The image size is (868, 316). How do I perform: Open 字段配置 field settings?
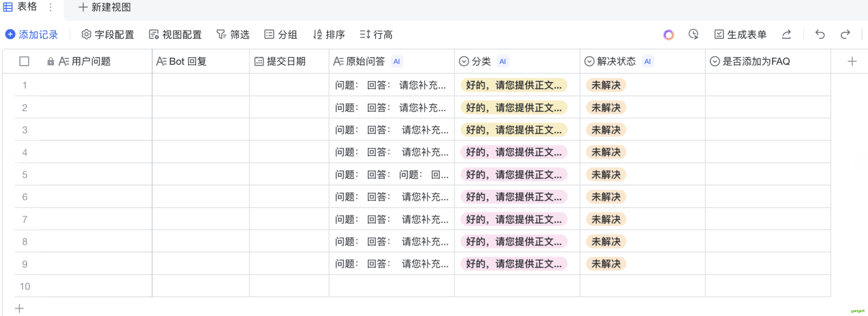(108, 34)
